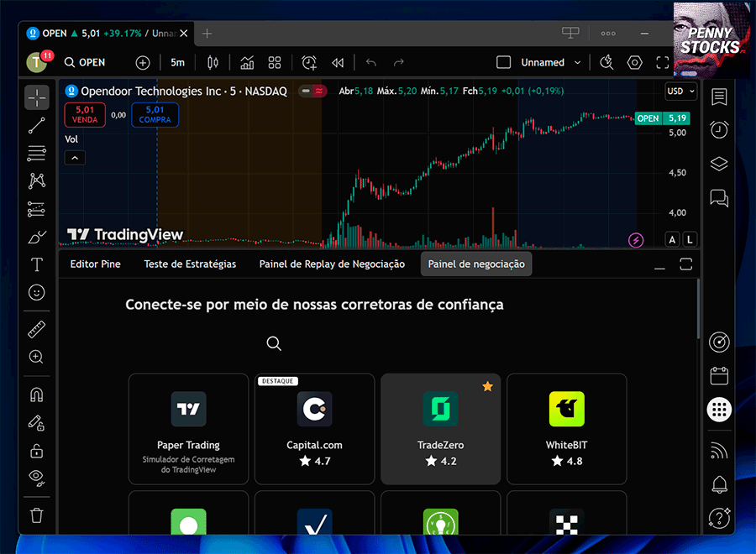The width and height of the screenshot is (756, 554).
Task: Open the emoji icons tool
Action: click(x=37, y=292)
